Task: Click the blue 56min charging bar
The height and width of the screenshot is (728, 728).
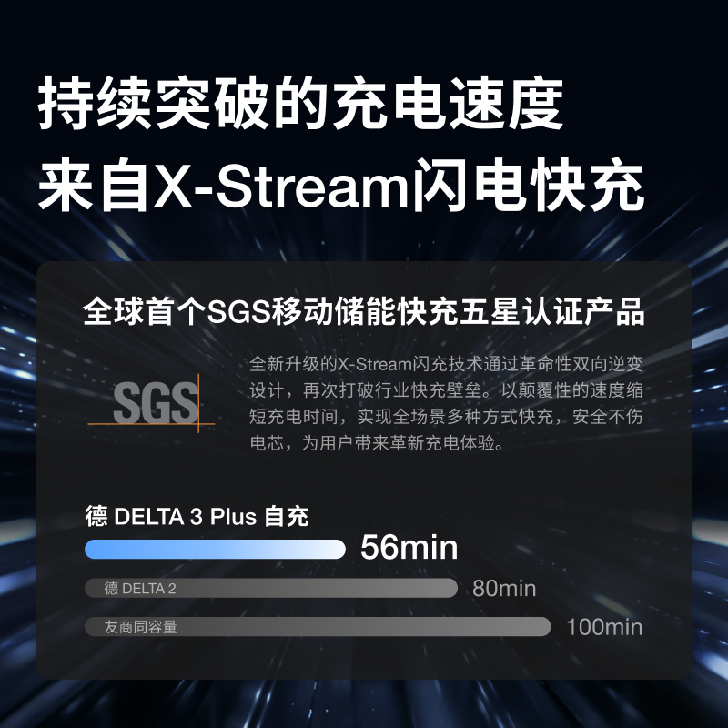Action: (215, 549)
